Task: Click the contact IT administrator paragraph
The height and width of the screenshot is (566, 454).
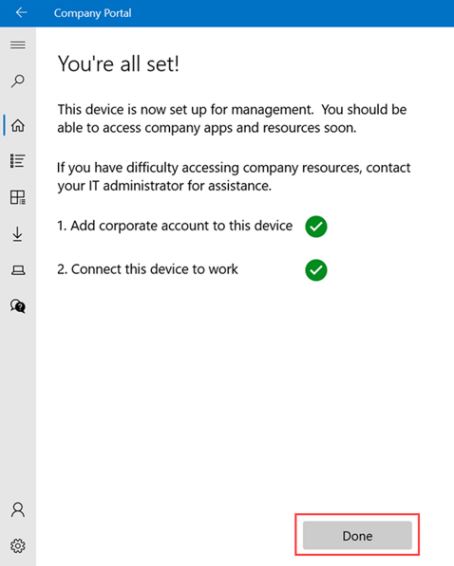Action: pos(234,177)
